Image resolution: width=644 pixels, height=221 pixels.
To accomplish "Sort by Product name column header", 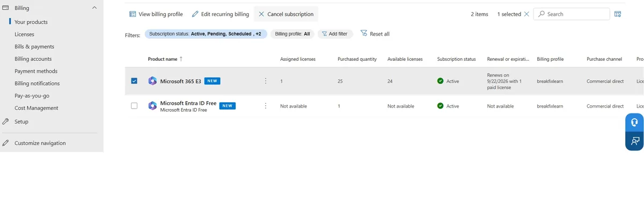I will (165, 59).
